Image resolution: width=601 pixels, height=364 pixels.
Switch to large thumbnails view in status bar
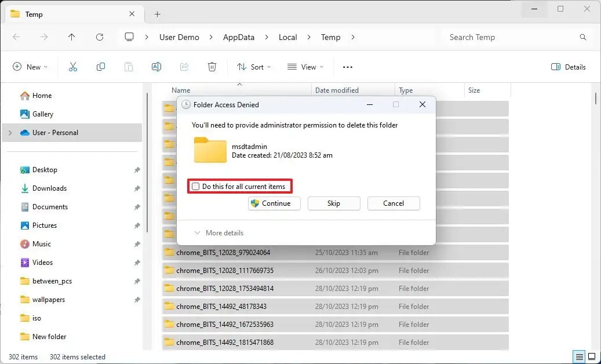pyautogui.click(x=591, y=356)
